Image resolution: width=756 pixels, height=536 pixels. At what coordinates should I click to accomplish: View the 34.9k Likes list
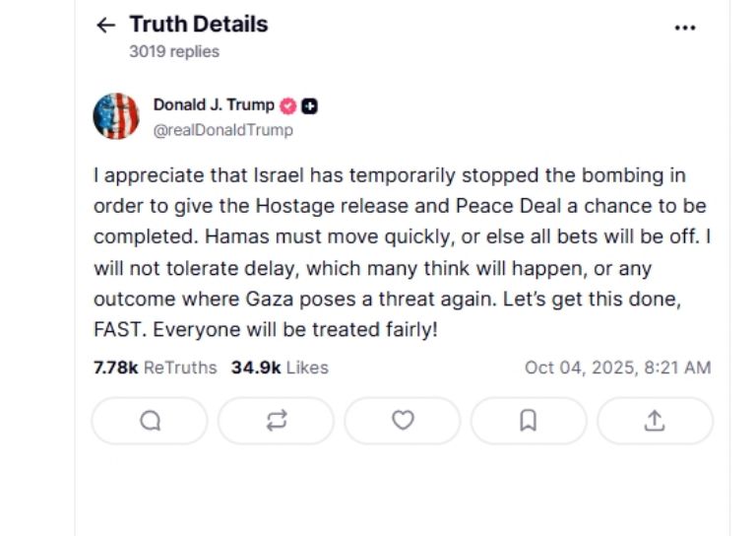(x=280, y=368)
